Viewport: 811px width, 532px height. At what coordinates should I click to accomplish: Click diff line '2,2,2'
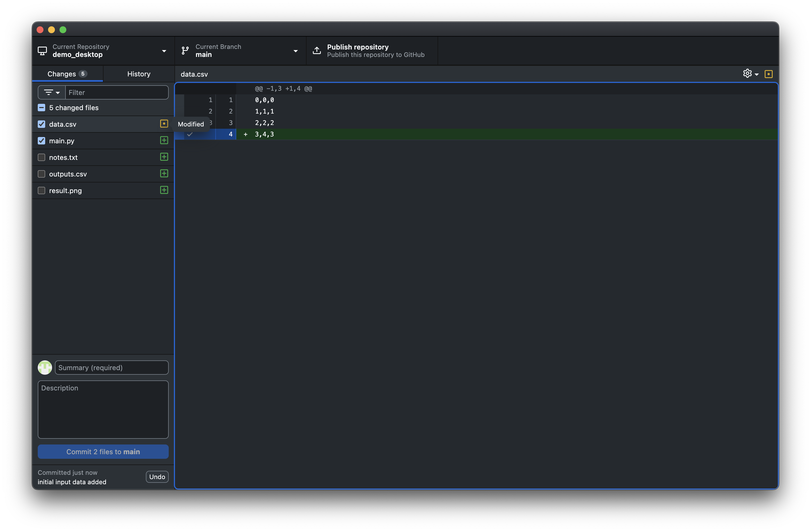point(265,123)
